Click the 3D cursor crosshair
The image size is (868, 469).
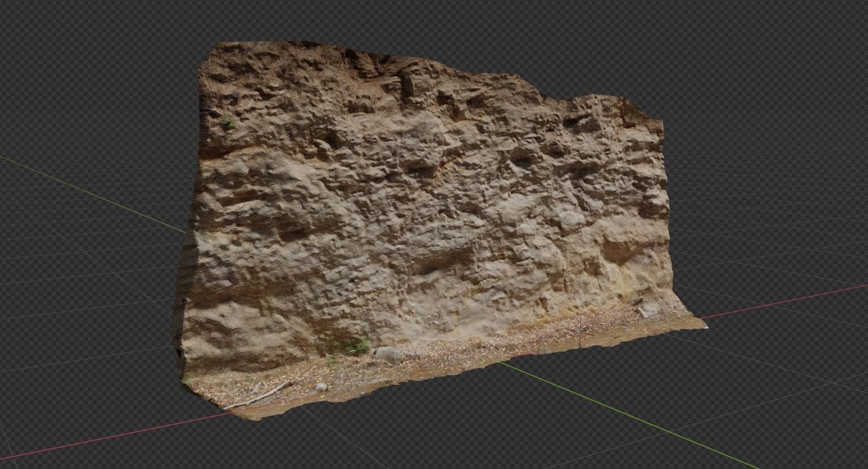tap(580, 332)
